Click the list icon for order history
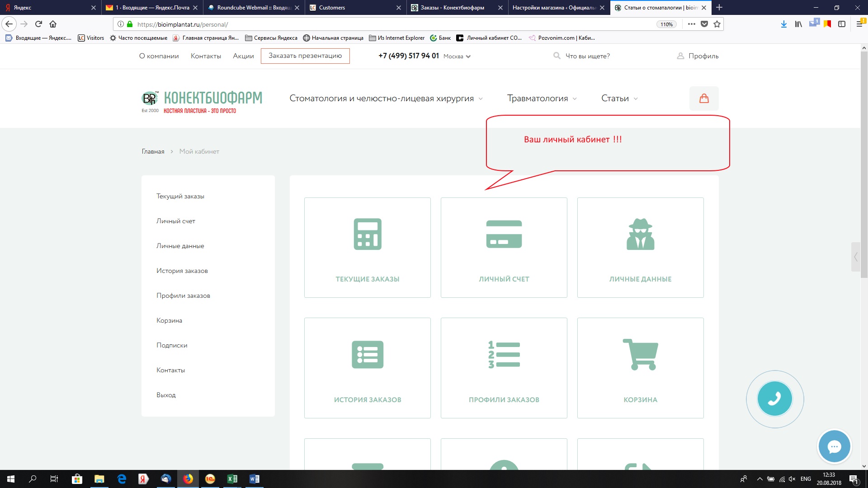868x488 pixels. (x=367, y=355)
